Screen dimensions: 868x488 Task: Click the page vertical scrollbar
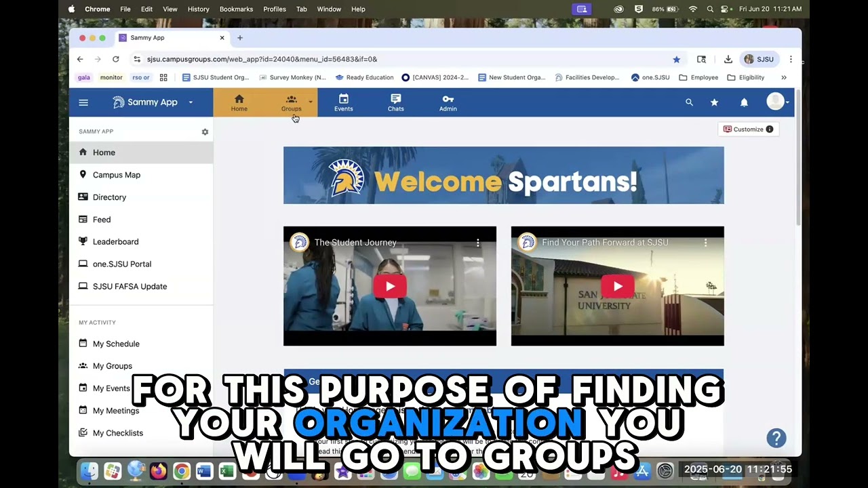(798, 159)
